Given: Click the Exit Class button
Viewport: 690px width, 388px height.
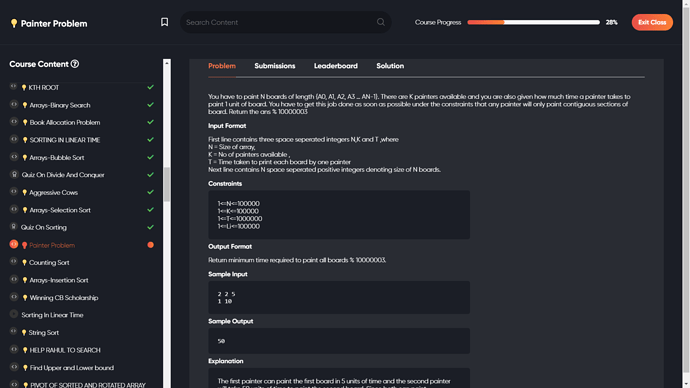Looking at the screenshot, I should 652,22.
